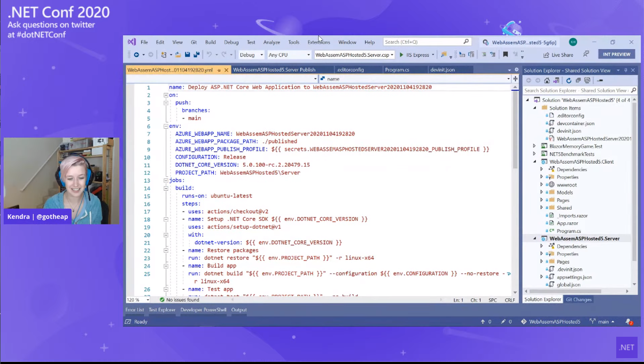
Task: Pin the Solution Explorer panel
Action: point(626,70)
